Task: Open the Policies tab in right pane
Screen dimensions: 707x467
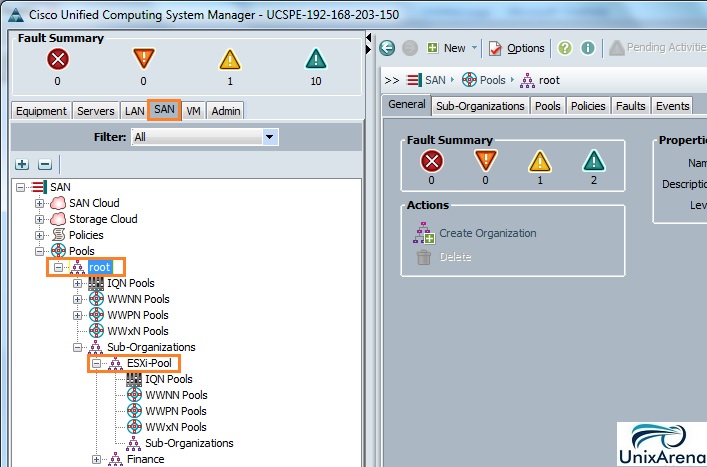Action: click(588, 106)
